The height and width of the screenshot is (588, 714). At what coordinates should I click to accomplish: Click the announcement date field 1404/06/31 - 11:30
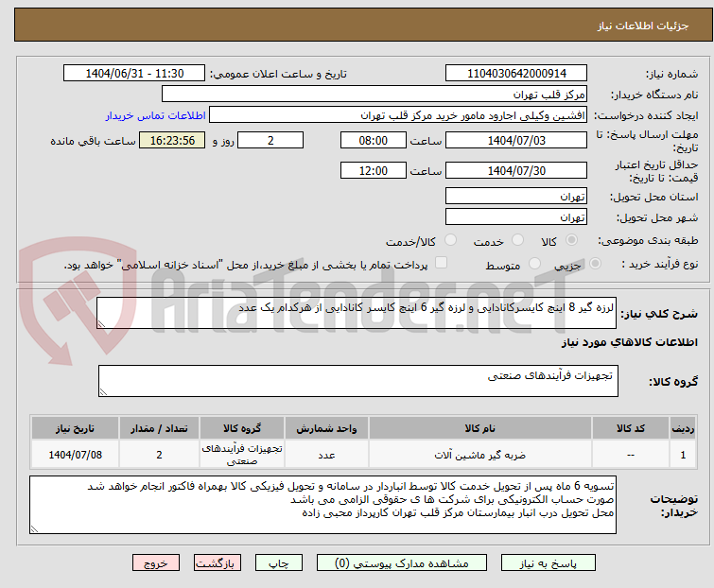[134, 74]
